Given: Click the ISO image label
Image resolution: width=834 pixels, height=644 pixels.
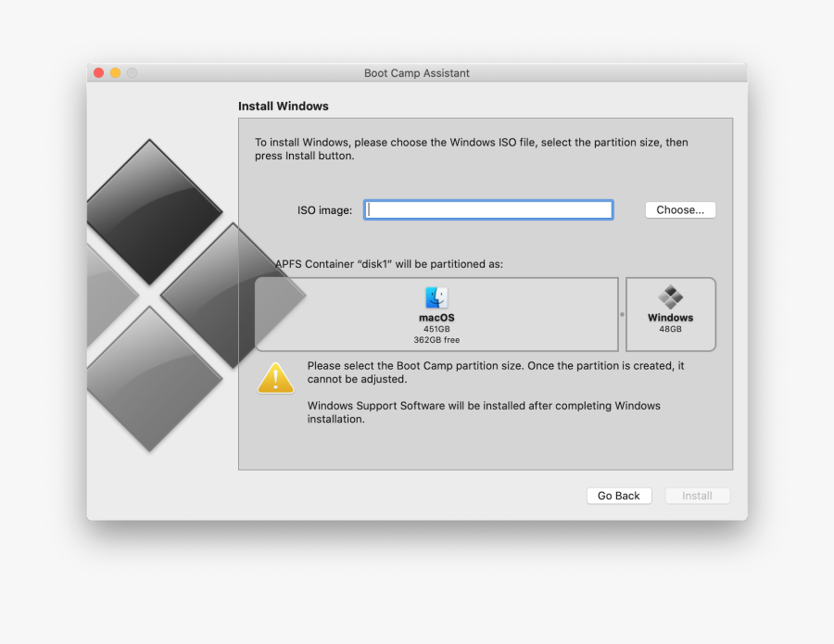Looking at the screenshot, I should click(x=324, y=210).
